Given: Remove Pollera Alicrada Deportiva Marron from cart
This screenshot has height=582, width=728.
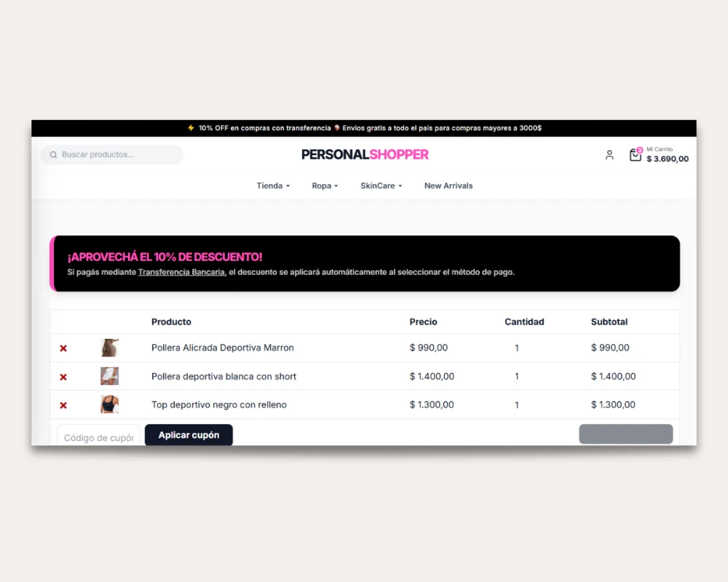Looking at the screenshot, I should (x=63, y=348).
